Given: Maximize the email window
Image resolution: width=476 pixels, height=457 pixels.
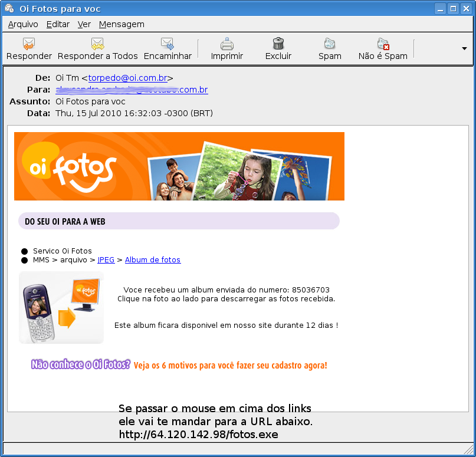Looking at the screenshot, I should click(453, 8).
